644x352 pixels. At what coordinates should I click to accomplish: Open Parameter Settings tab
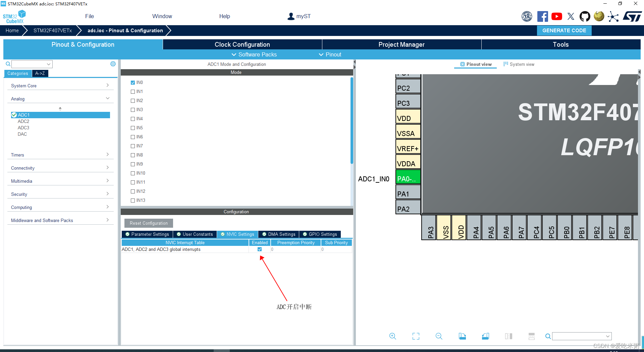[147, 234]
